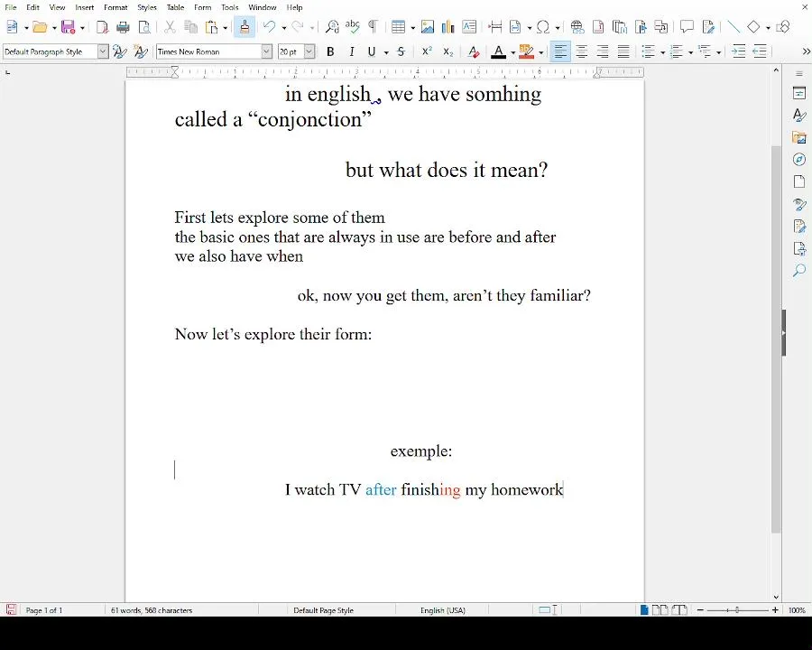Open the Tools menu
Screen dimensions: 812x650
click(x=230, y=7)
